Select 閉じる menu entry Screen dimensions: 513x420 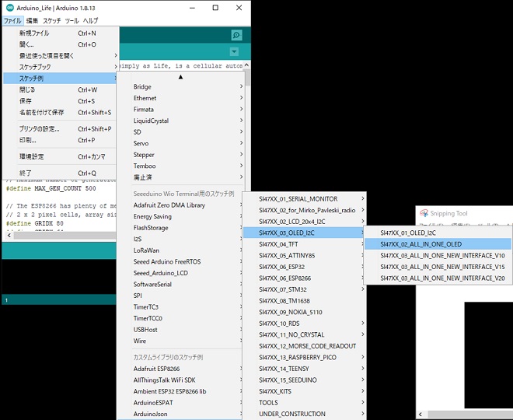(x=60, y=89)
